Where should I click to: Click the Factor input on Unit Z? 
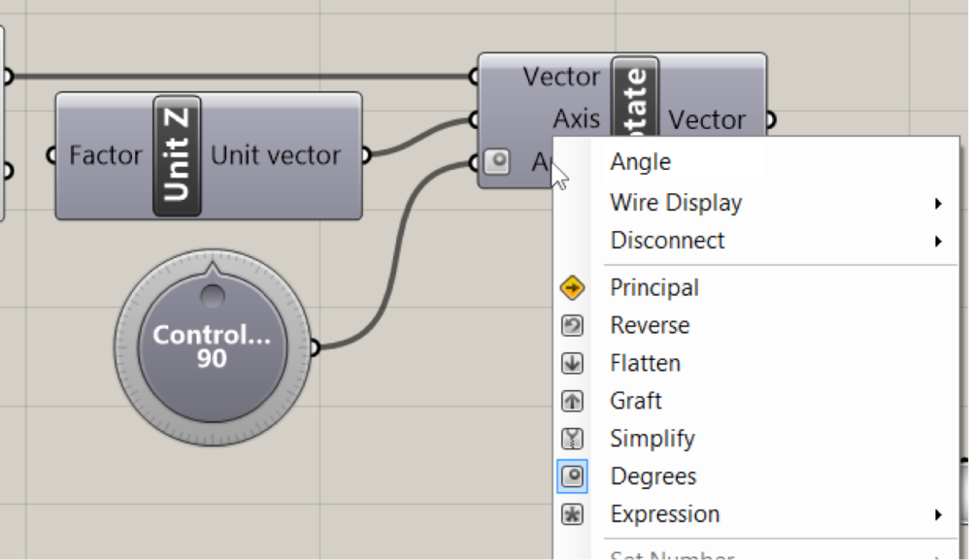click(106, 155)
